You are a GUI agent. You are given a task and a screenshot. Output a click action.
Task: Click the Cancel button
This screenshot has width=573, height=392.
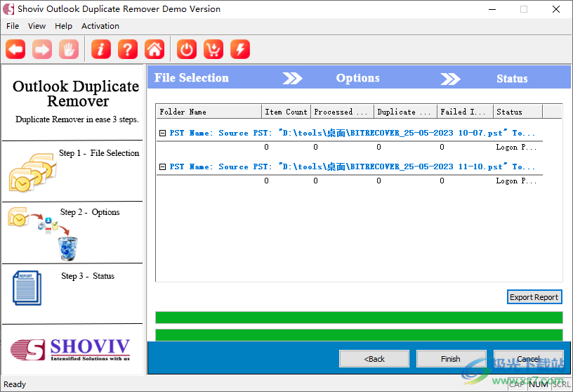(529, 359)
